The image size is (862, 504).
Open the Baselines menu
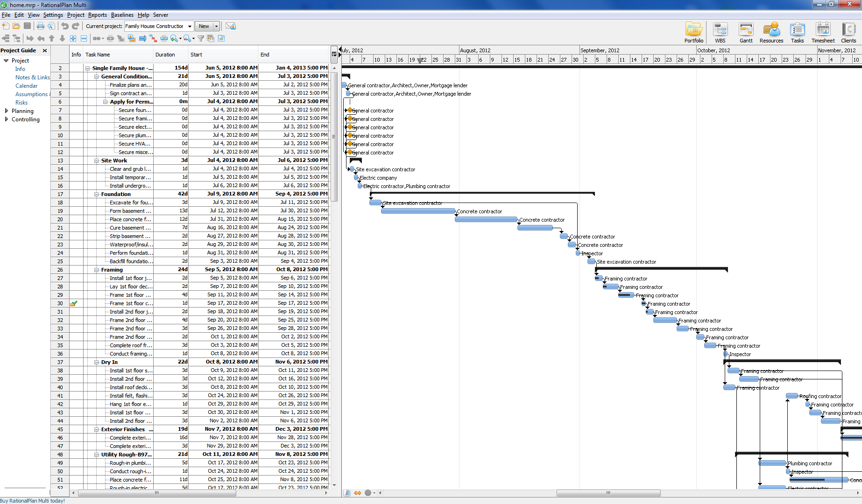(122, 14)
